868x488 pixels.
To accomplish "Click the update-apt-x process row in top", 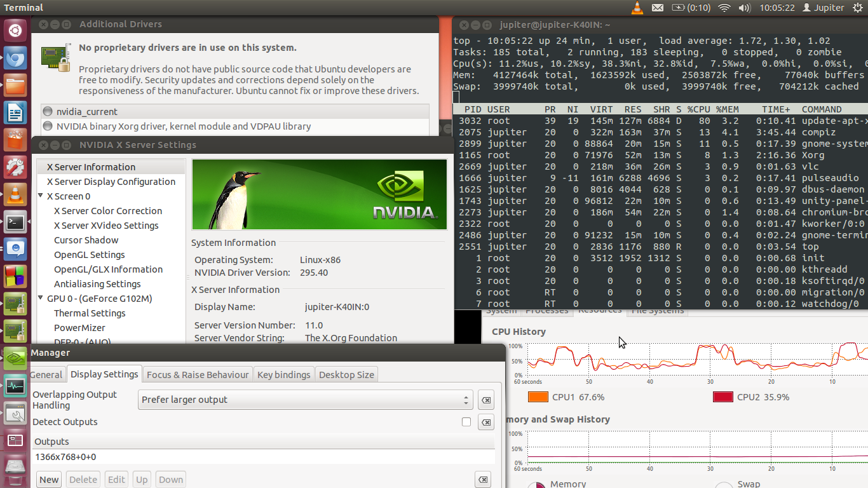I will coord(660,121).
